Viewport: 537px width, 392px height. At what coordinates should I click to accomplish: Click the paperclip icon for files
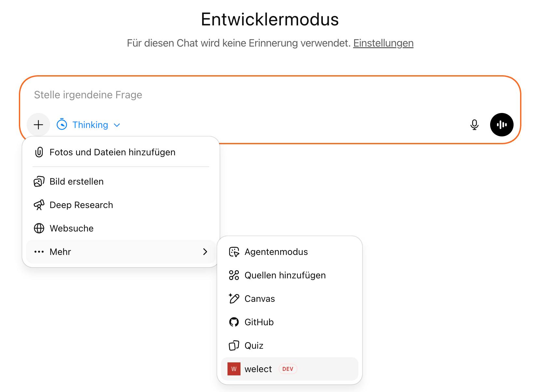[x=39, y=152]
